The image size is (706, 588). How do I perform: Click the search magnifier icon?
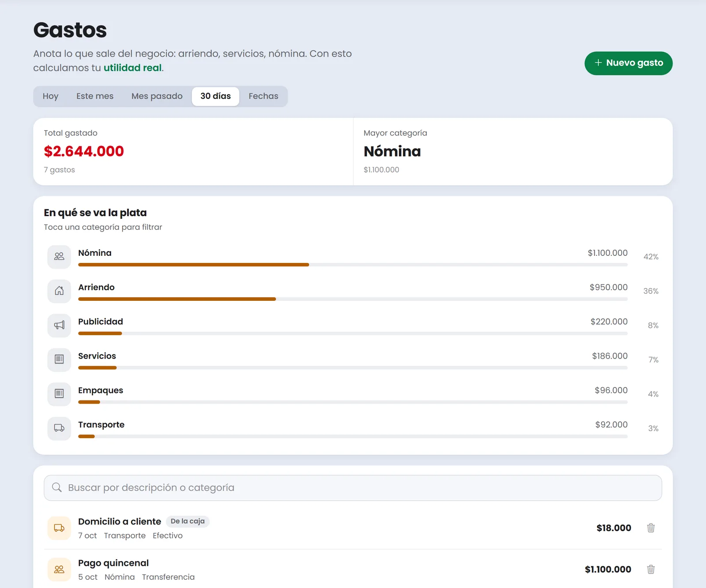57,487
